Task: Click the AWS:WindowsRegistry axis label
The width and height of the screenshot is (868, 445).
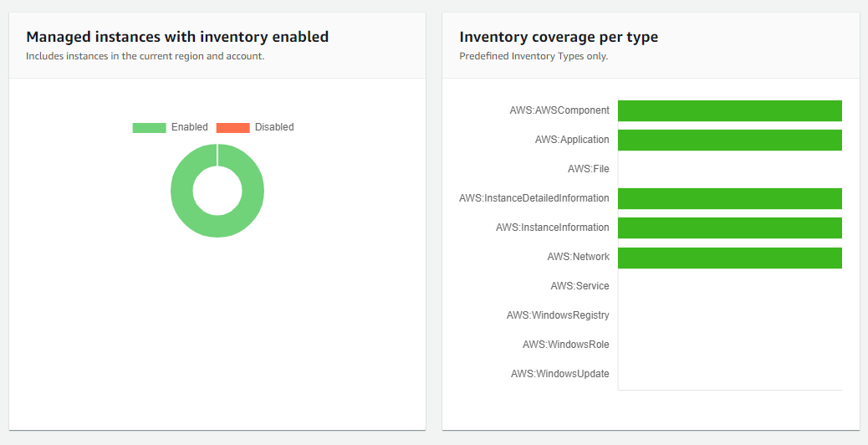Action: tap(558, 315)
